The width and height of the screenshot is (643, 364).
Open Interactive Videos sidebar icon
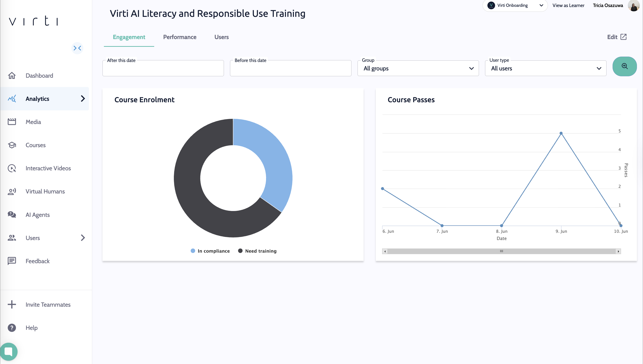tap(12, 168)
